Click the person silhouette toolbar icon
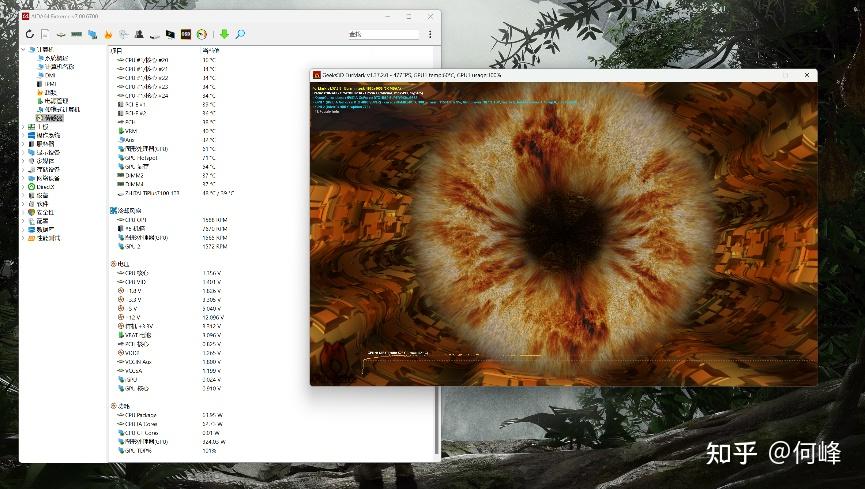865x489 pixels. [139, 34]
